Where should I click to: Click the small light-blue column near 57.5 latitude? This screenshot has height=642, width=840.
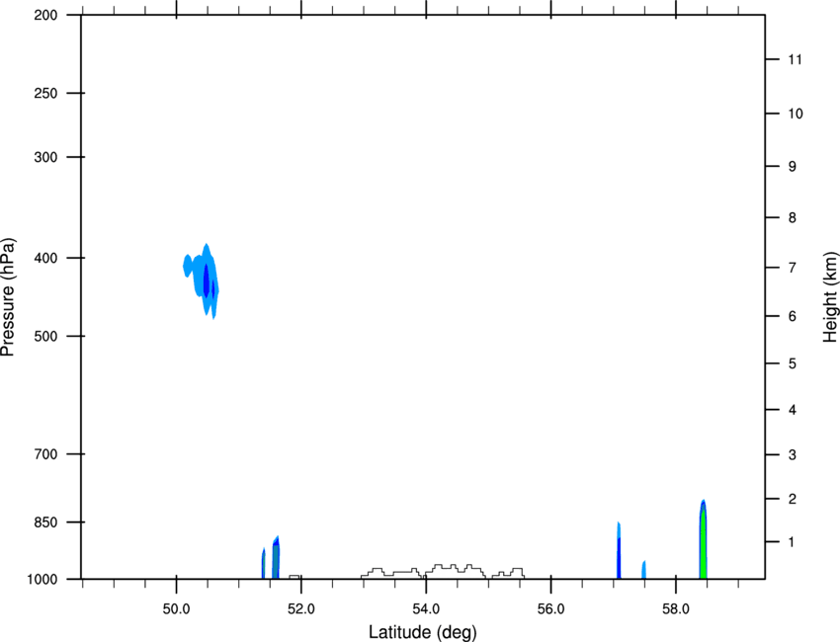(x=644, y=570)
